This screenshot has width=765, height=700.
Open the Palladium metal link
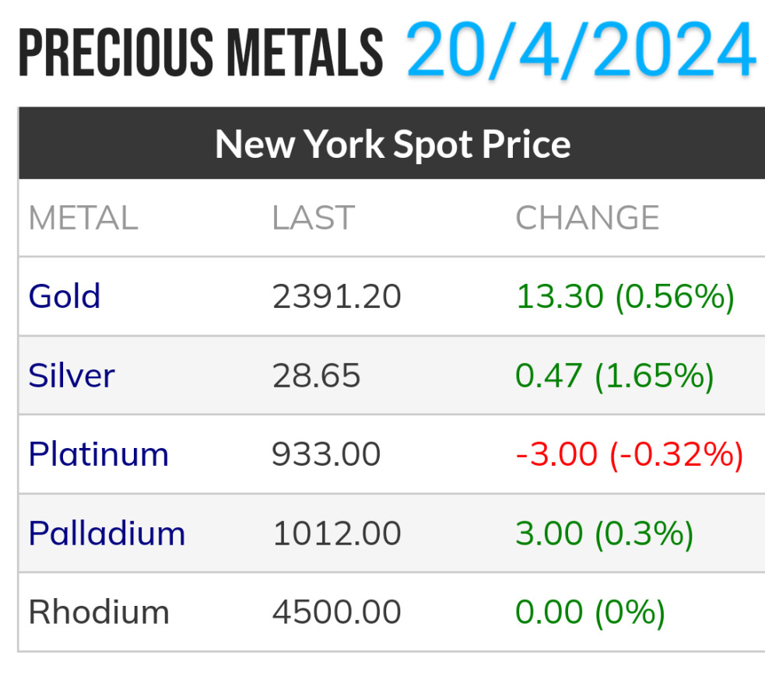107,534
